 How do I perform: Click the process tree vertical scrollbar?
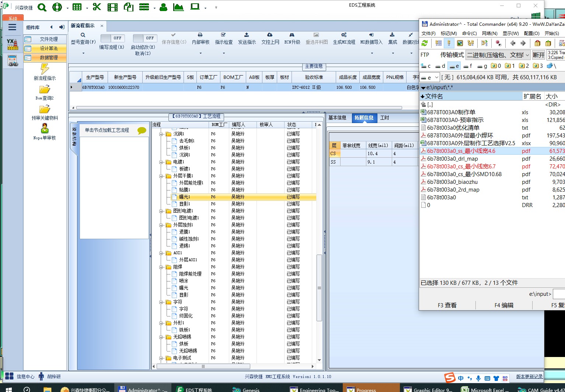[x=319, y=288]
